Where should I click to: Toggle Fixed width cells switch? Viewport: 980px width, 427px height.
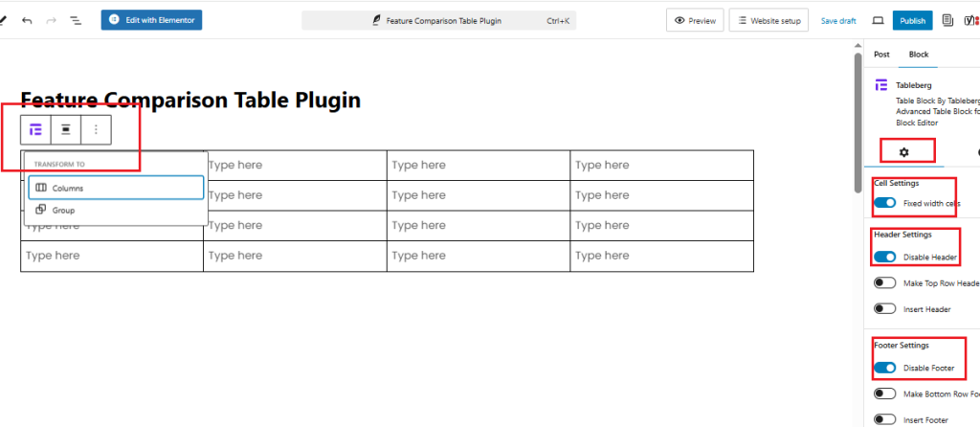884,203
